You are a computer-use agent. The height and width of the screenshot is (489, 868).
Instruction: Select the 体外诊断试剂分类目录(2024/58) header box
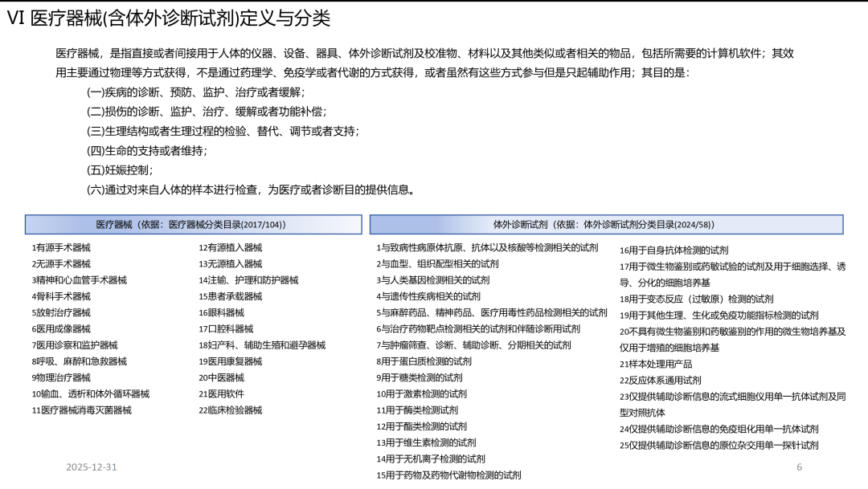pyautogui.click(x=606, y=225)
